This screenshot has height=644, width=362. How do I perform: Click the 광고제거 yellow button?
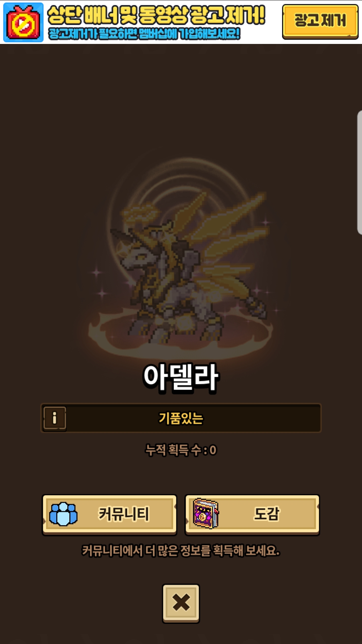coord(320,21)
